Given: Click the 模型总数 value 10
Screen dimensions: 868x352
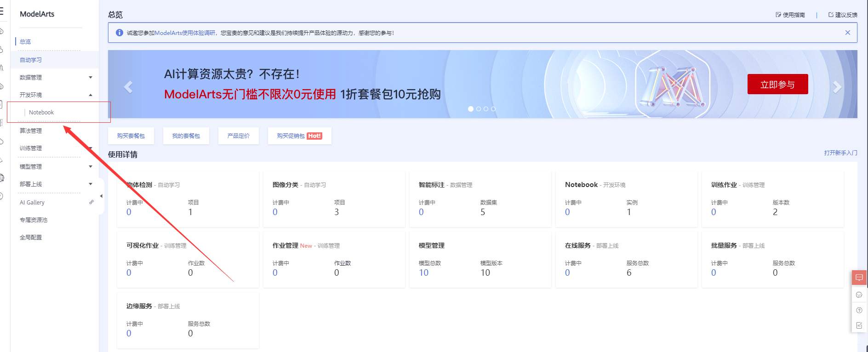Looking at the screenshot, I should pyautogui.click(x=424, y=273).
